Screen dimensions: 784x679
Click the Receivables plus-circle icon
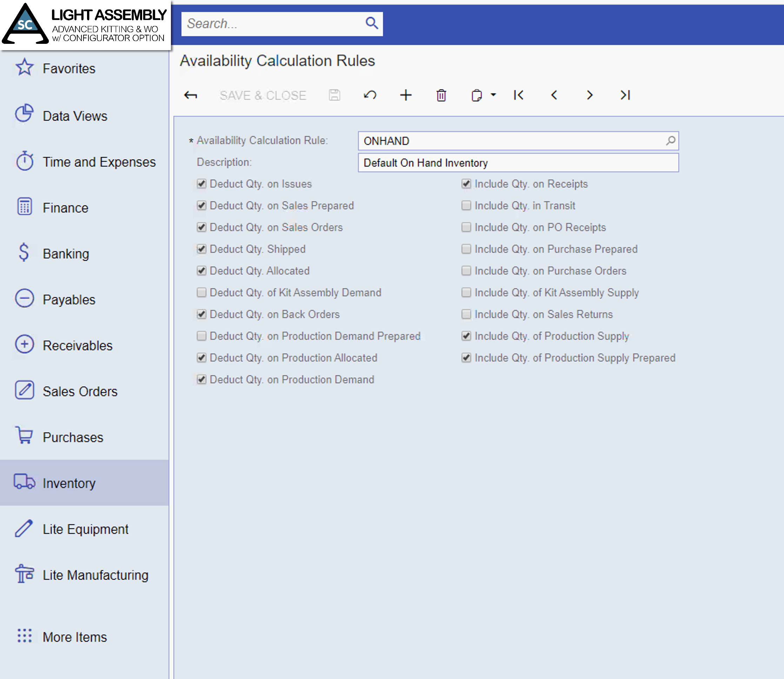click(25, 344)
